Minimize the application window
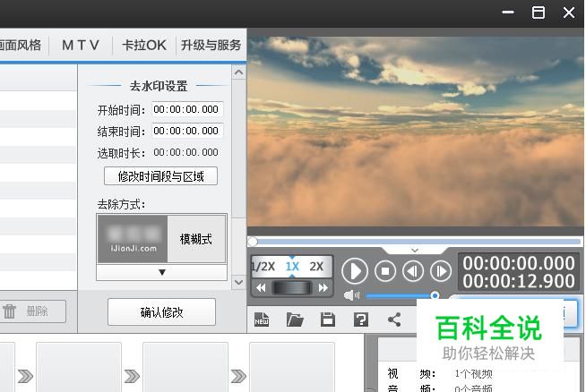 point(508,13)
